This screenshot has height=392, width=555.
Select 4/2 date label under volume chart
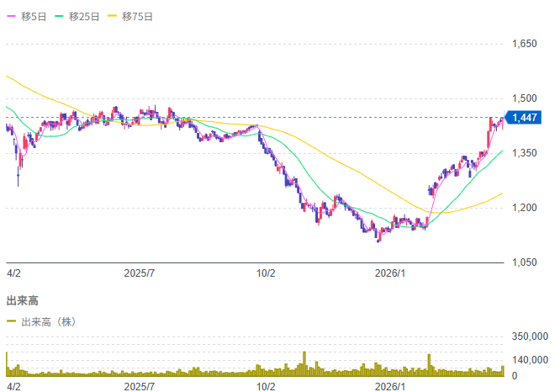tap(13, 387)
